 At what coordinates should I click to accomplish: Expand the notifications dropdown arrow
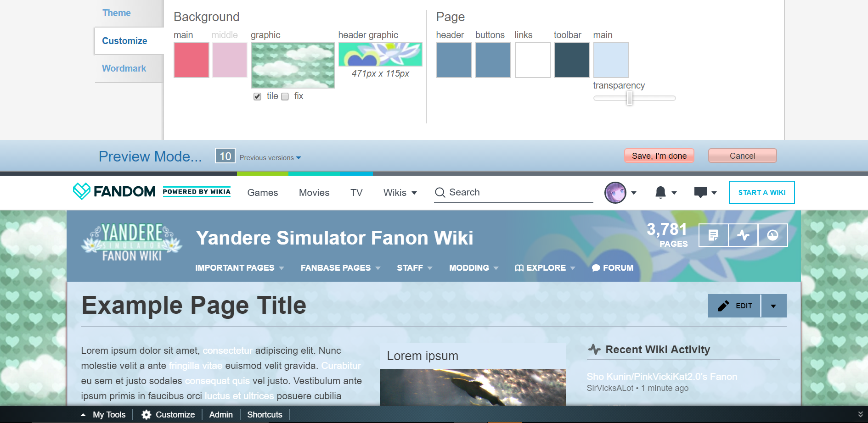674,193
